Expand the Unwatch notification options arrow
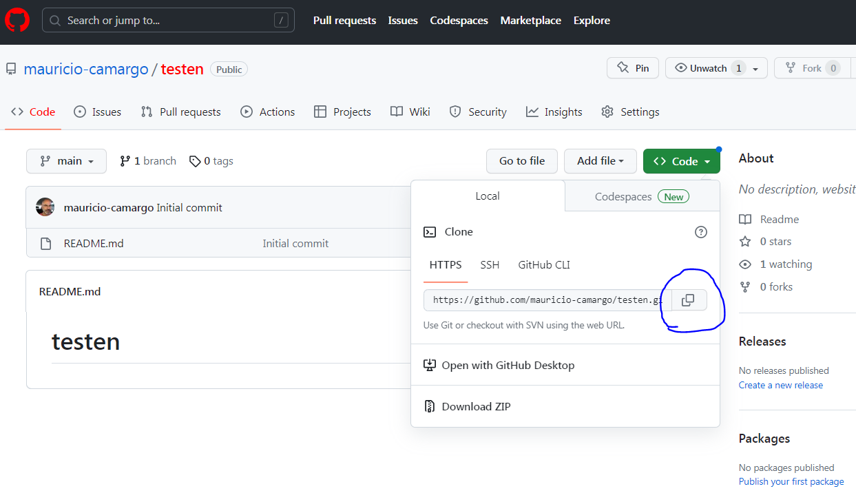 [x=756, y=69]
